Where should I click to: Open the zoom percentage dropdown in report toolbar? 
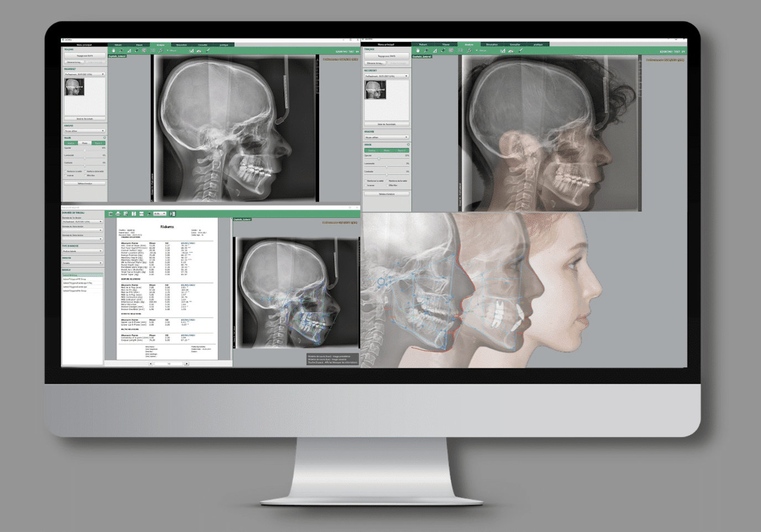click(x=160, y=213)
